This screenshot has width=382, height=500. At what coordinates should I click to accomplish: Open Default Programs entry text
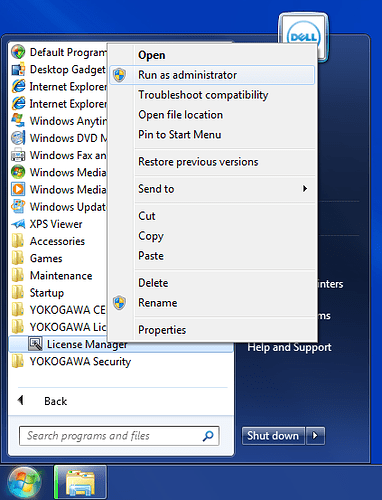point(68,52)
